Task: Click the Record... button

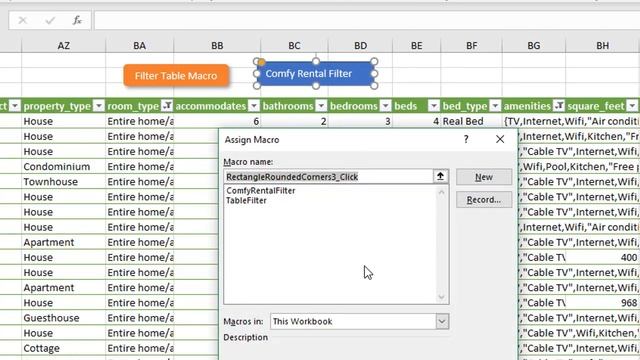Action: (484, 200)
